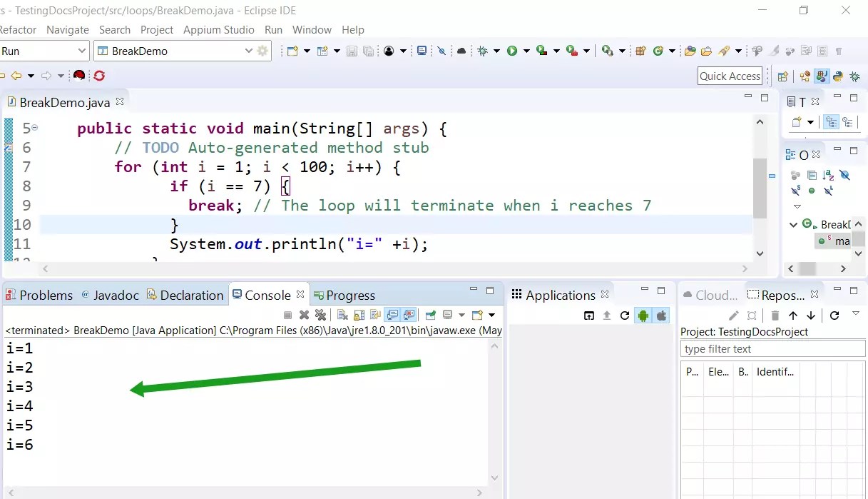Switch to the Problems tab

pos(39,295)
